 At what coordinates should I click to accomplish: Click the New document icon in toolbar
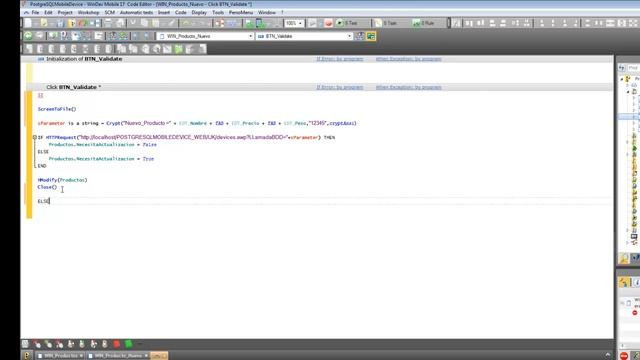28,23
